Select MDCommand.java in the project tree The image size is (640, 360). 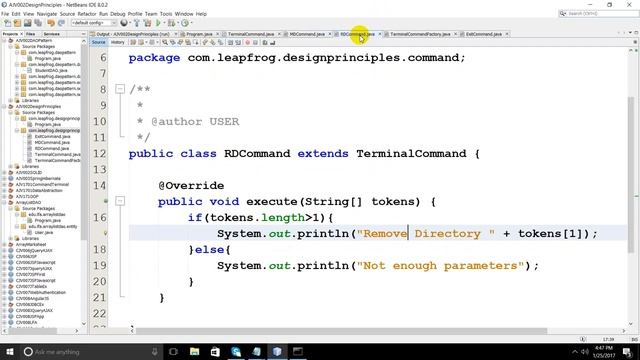pos(52,143)
